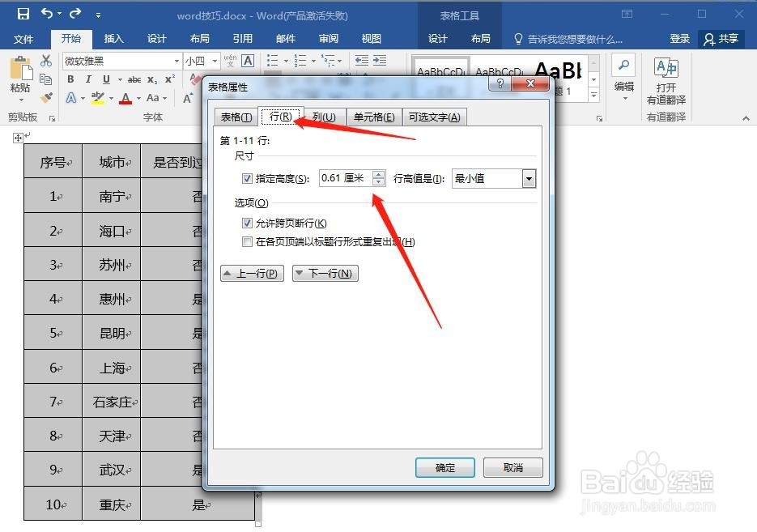Open the font name dropdown
This screenshot has width=757, height=532.
(177, 60)
